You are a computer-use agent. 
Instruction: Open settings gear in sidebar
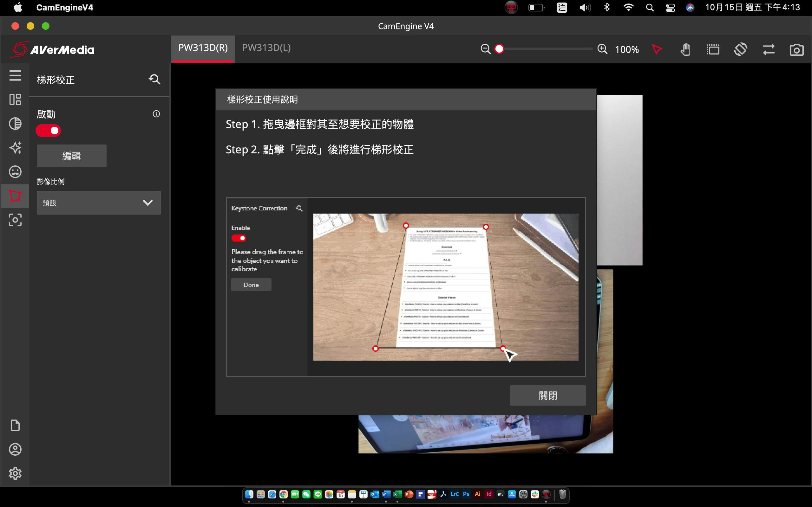(x=15, y=473)
